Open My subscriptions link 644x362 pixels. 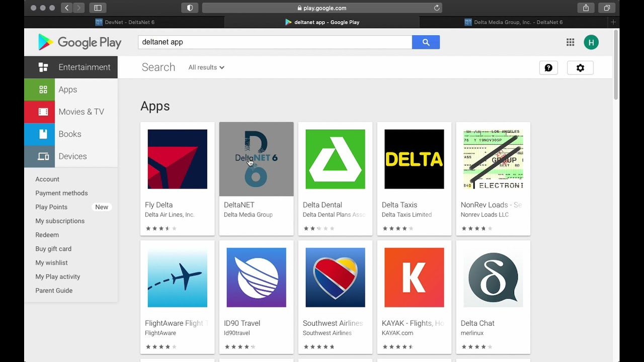click(60, 221)
